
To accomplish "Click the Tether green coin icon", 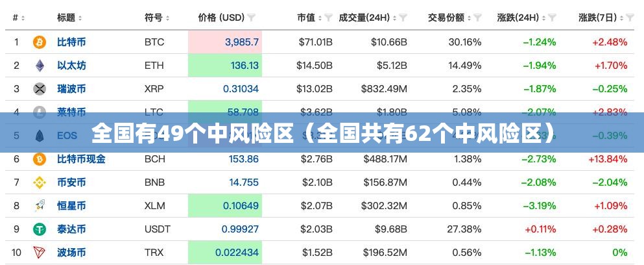I will (x=40, y=229).
